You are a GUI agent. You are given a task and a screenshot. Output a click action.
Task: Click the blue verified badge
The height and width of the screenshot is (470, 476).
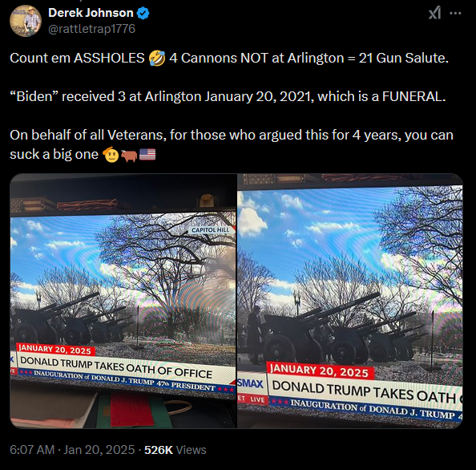pyautogui.click(x=143, y=13)
